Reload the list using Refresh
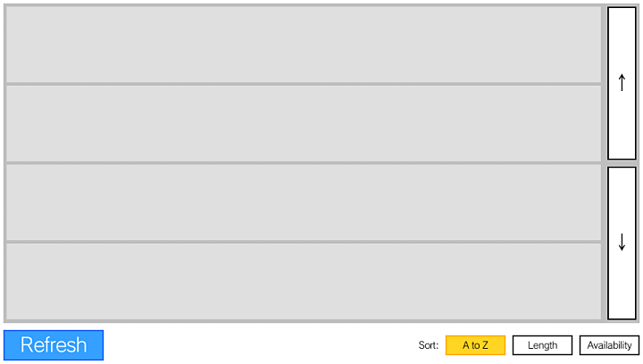The image size is (643, 364). point(54,345)
